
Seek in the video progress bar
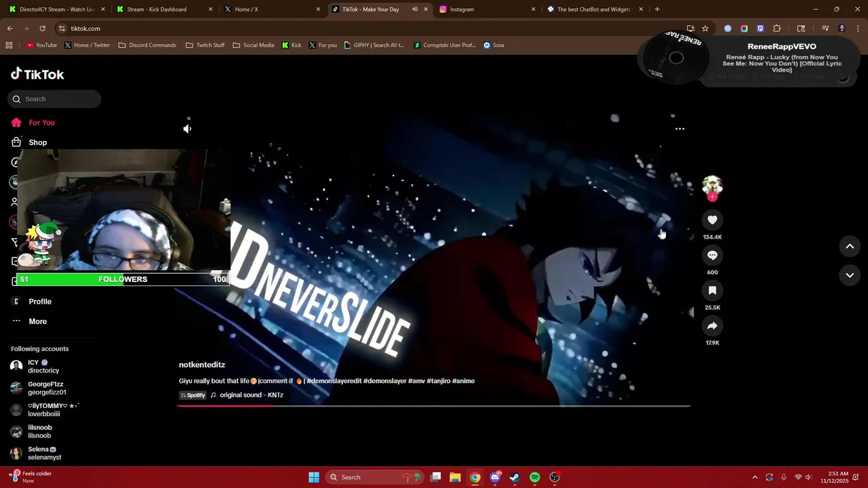(x=434, y=406)
